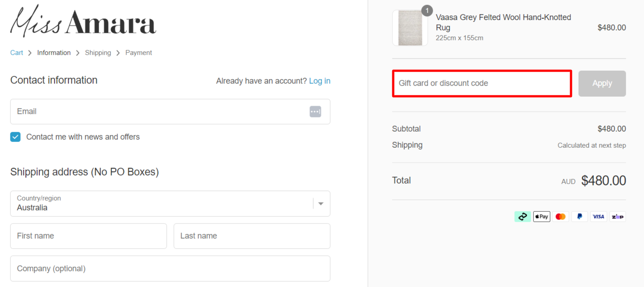The width and height of the screenshot is (644, 287).
Task: Select the Apple Pay payment icon
Action: tap(541, 216)
